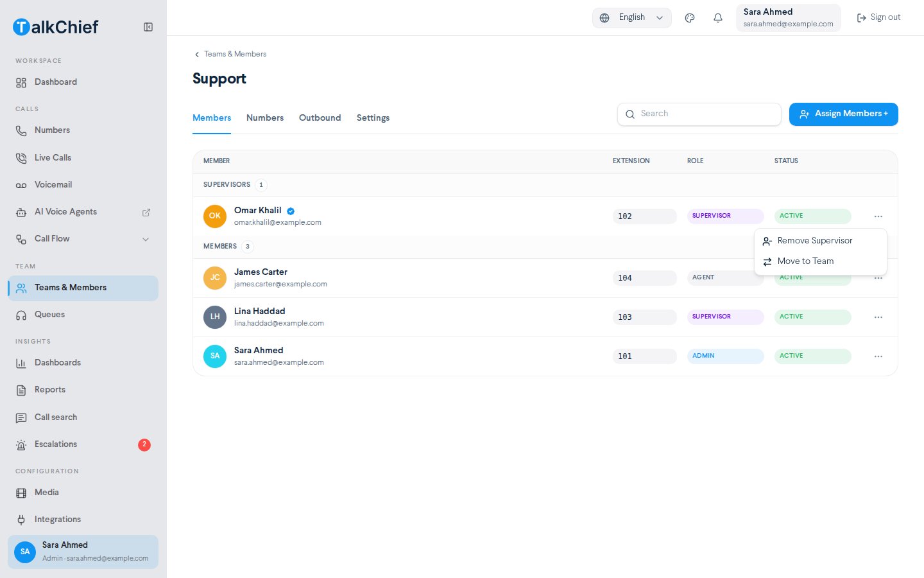
Task: Select the Members tab
Action: 212,118
